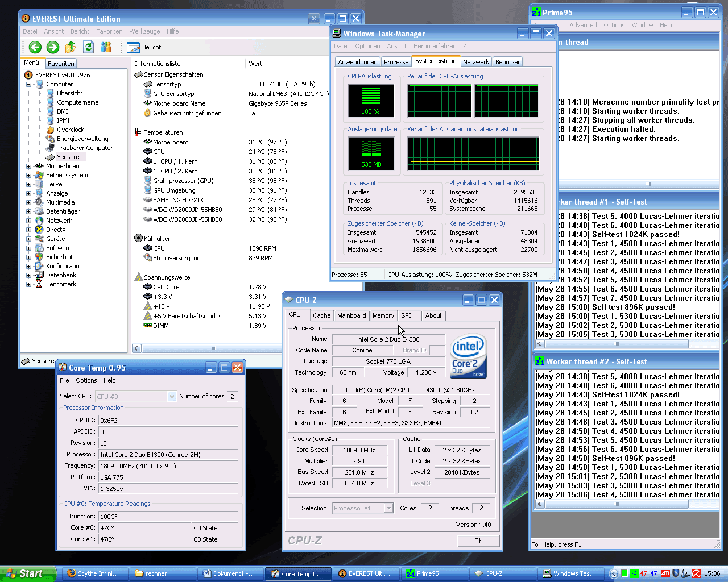Open the Cache tab in CPU-Z
Screen dimensions: 728x582
(x=321, y=315)
